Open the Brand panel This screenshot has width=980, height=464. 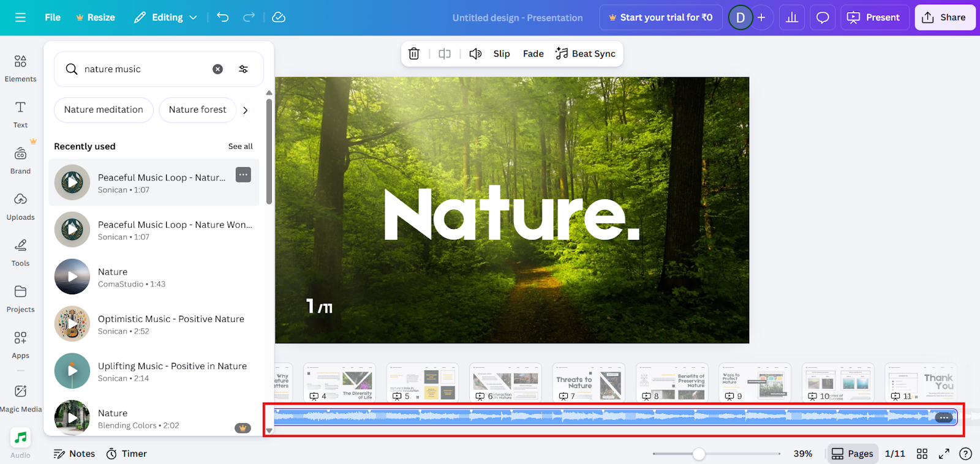pyautogui.click(x=20, y=160)
